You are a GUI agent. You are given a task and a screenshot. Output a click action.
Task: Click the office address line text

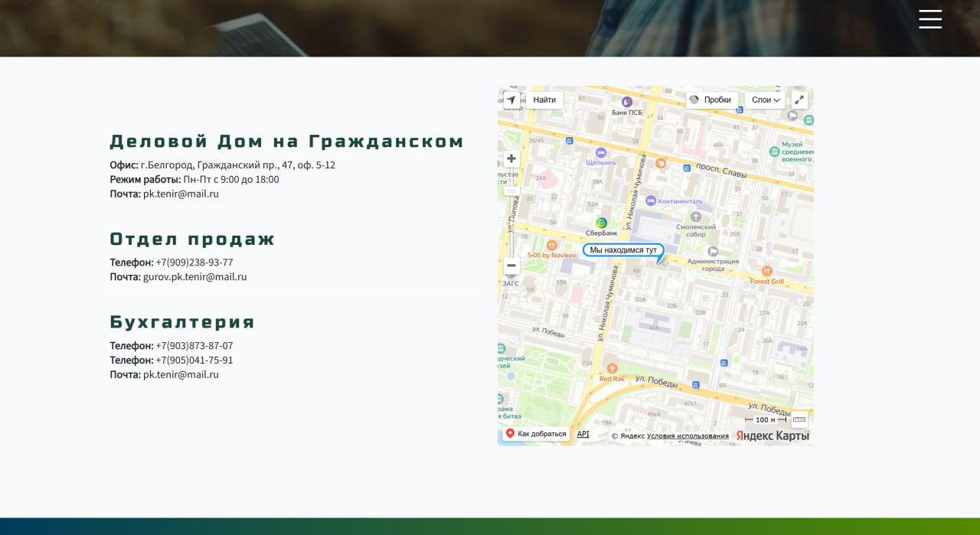point(223,165)
